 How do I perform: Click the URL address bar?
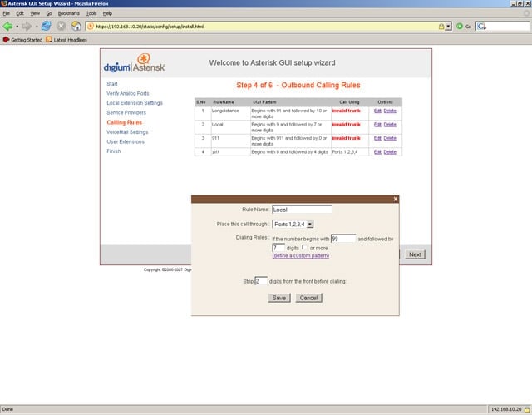point(266,27)
